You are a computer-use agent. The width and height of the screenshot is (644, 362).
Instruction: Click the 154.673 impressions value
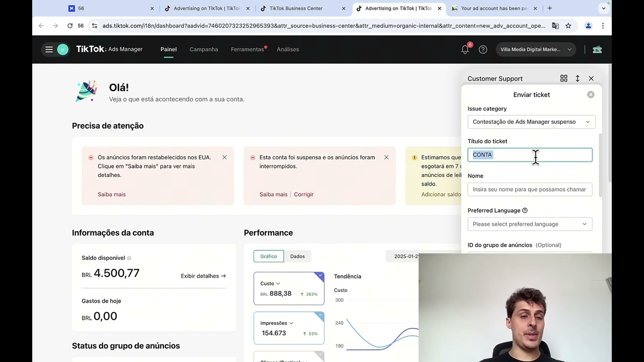[274, 333]
